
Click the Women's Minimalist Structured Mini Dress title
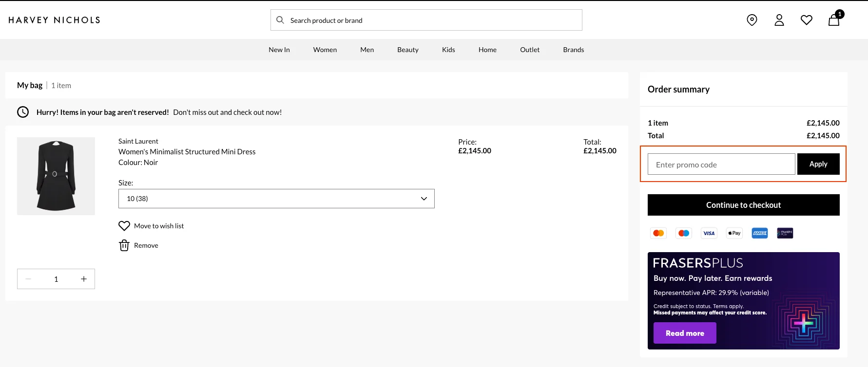pyautogui.click(x=187, y=152)
